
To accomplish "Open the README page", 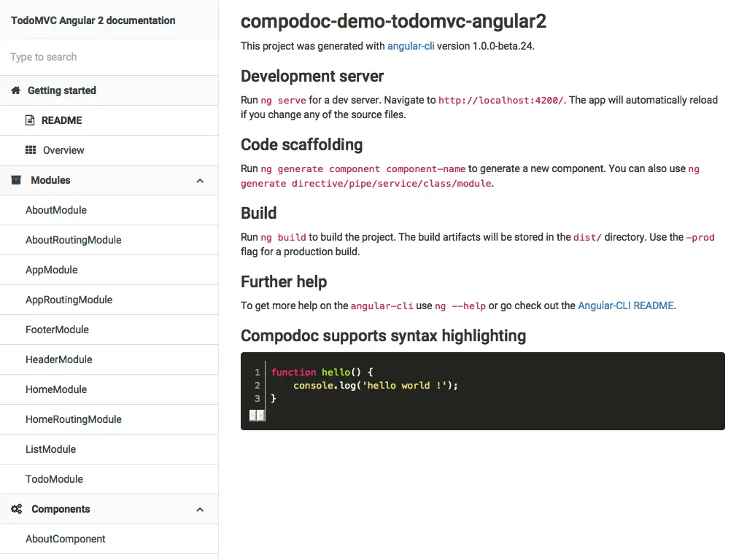I will (x=109, y=120).
